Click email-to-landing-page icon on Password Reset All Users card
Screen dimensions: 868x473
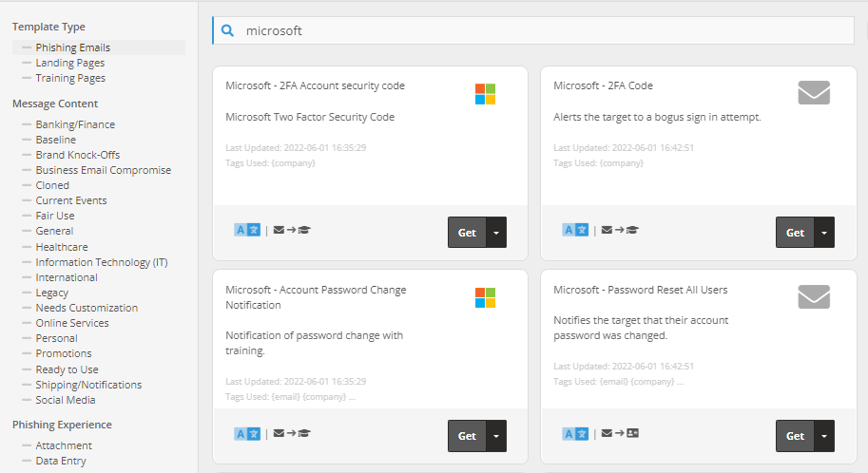click(x=620, y=433)
